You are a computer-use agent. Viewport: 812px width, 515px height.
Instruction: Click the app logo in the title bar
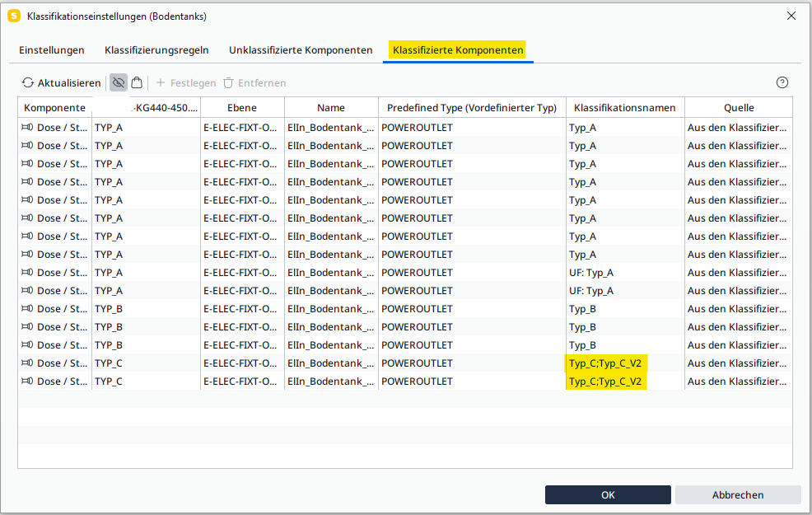click(13, 16)
